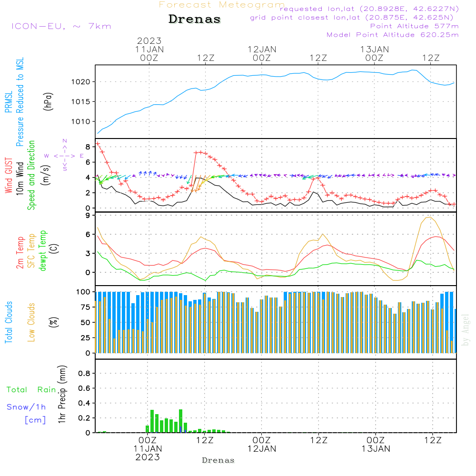The image size is (476, 476).
Task: Click the (%) cloud unit label
Action: pyautogui.click(x=53, y=322)
